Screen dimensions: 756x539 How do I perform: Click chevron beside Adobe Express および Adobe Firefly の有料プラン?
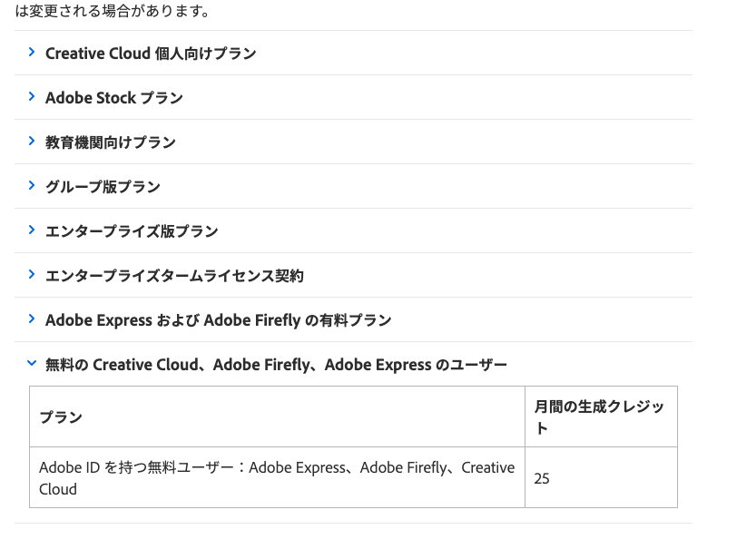32,318
